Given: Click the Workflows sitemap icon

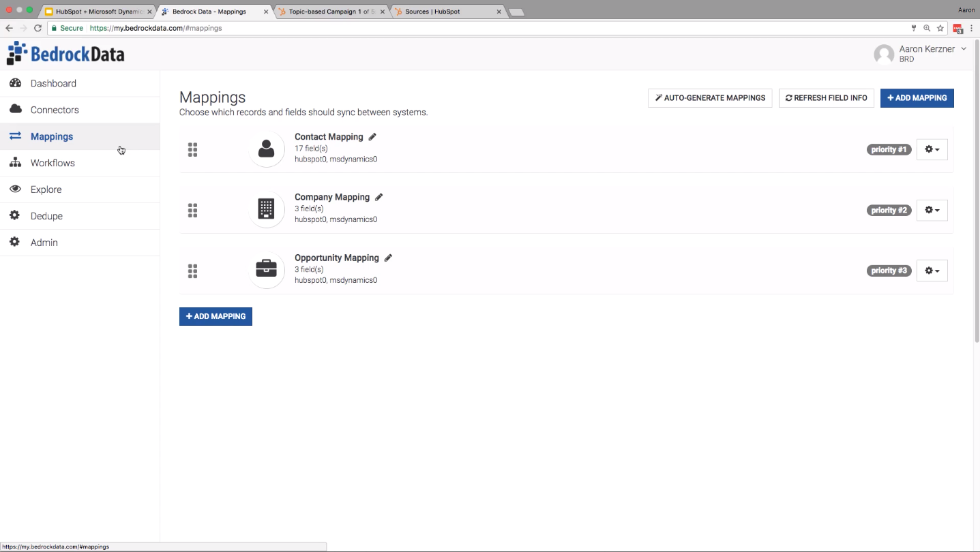Looking at the screenshot, I should pos(16,163).
